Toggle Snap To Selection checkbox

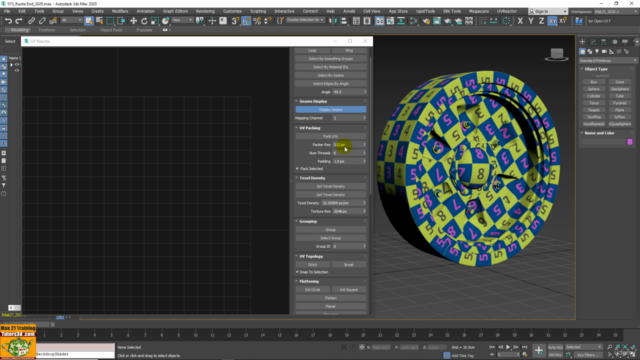[x=298, y=272]
